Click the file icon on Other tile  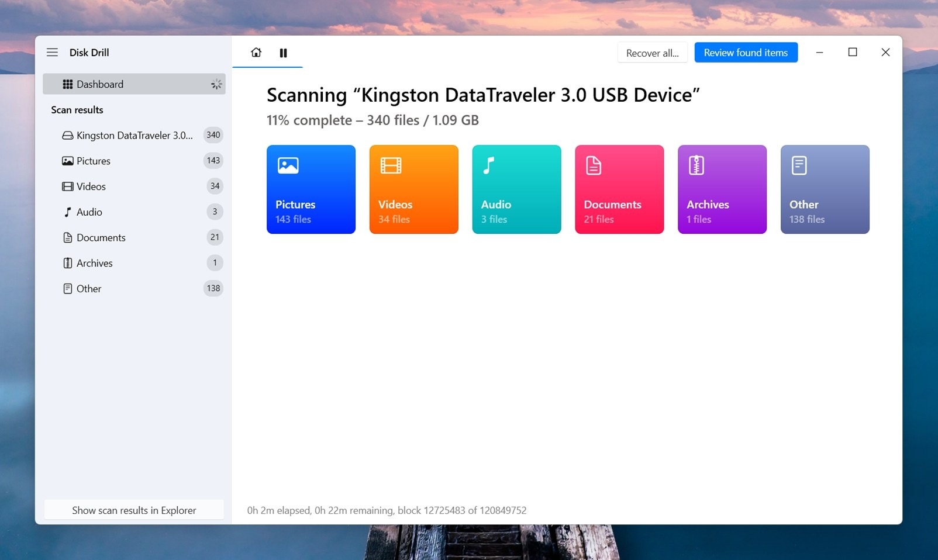(x=799, y=165)
